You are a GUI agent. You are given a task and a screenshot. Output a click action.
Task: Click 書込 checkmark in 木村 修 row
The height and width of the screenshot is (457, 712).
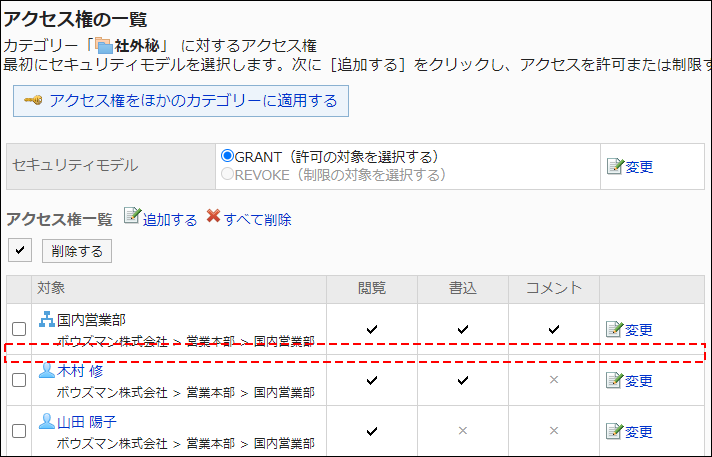463,380
